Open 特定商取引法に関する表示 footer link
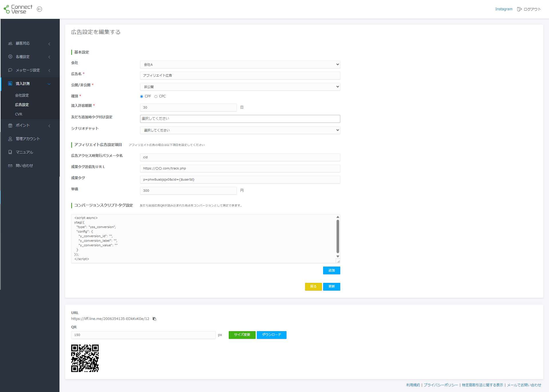549x392 pixels. tap(482, 385)
